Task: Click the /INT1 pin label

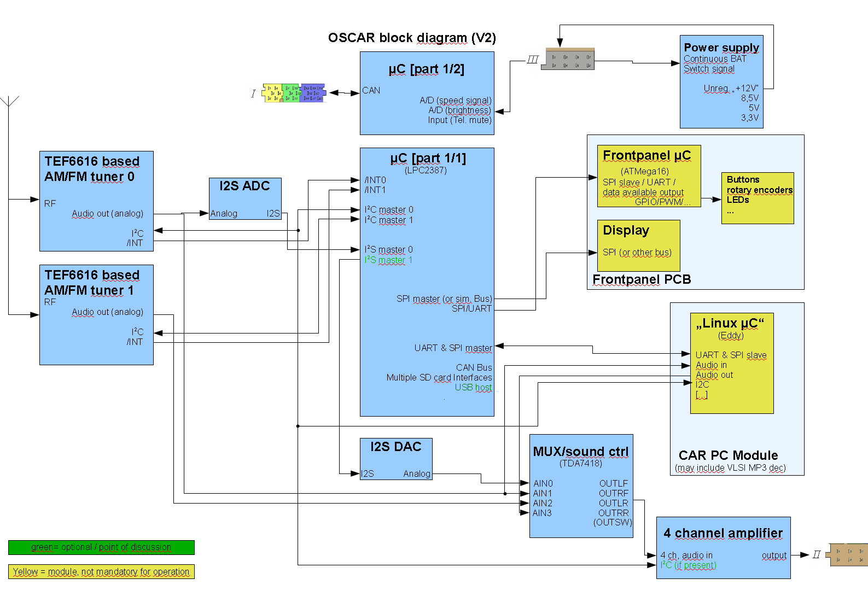Action: [x=375, y=190]
